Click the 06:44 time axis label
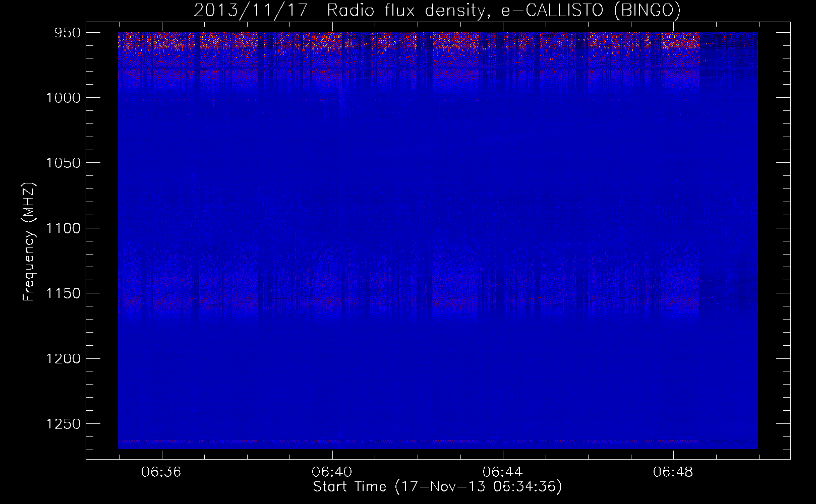Viewport: 816px width, 504px height. [x=503, y=472]
